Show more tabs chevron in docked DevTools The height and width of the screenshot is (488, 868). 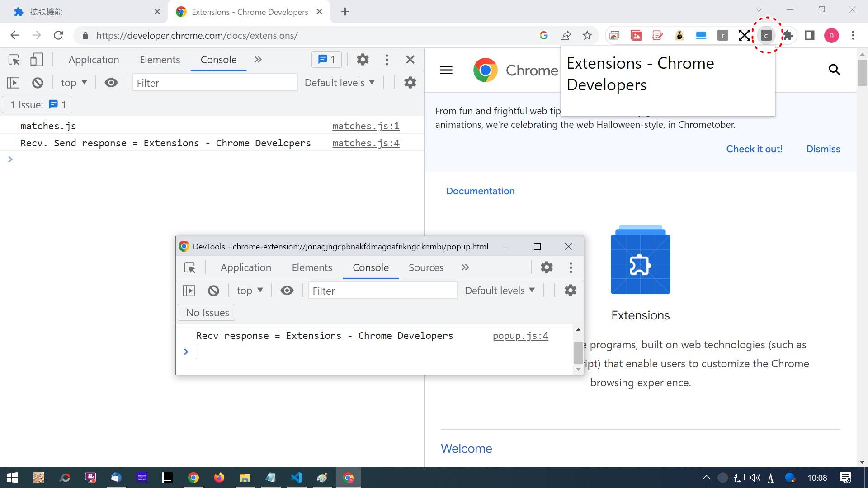(x=258, y=60)
